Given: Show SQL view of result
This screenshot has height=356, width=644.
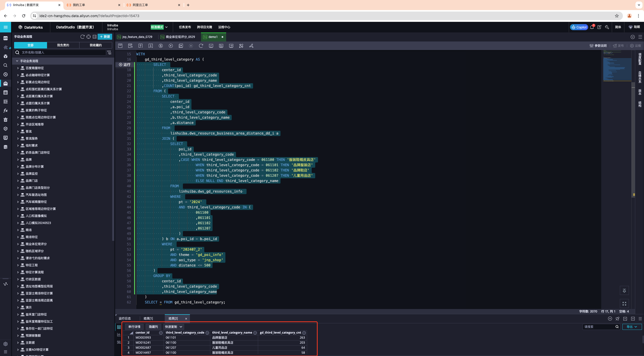Looking at the screenshot, I should (119, 342).
